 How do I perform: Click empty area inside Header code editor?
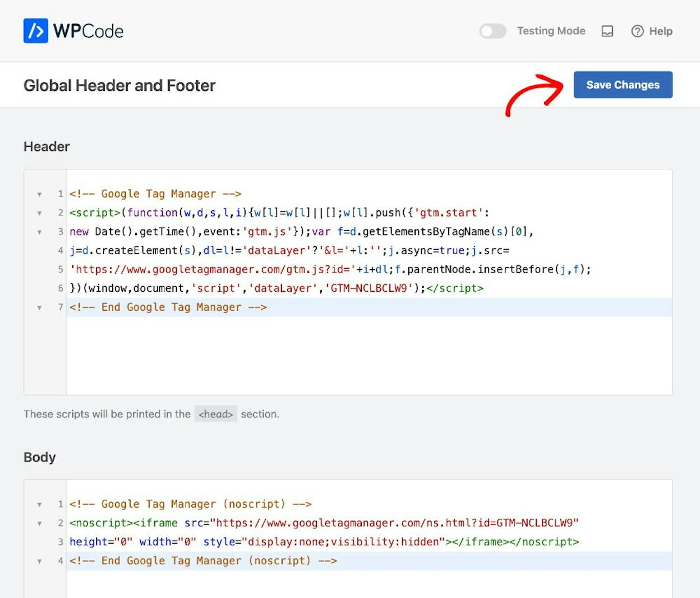tap(369, 355)
